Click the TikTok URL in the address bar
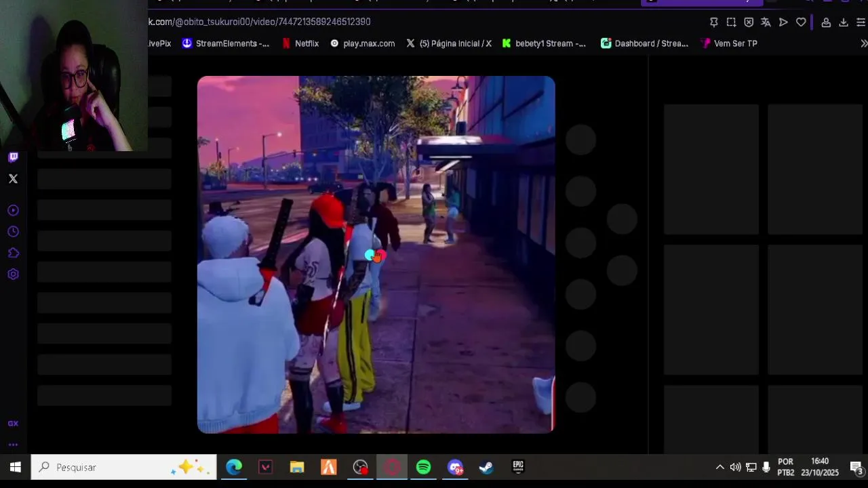The image size is (868, 488). pyautogui.click(x=260, y=22)
